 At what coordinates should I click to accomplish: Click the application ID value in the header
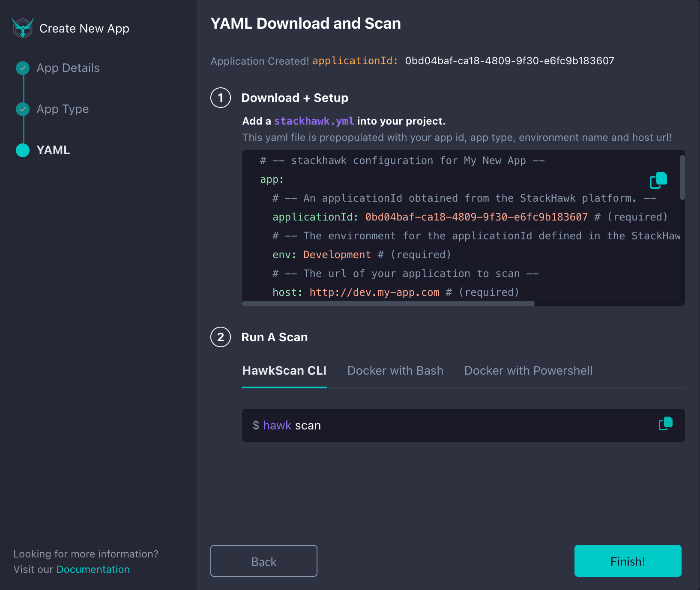(510, 61)
